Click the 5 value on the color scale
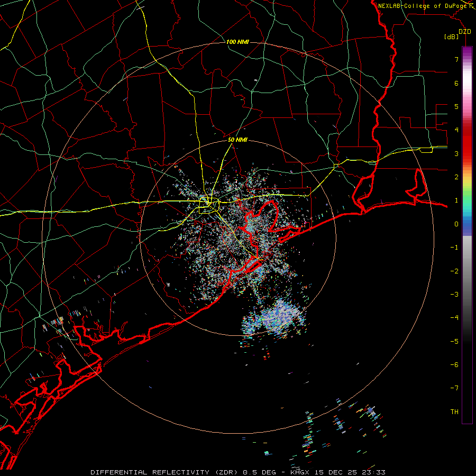This screenshot has height=476, width=476. pos(456,106)
